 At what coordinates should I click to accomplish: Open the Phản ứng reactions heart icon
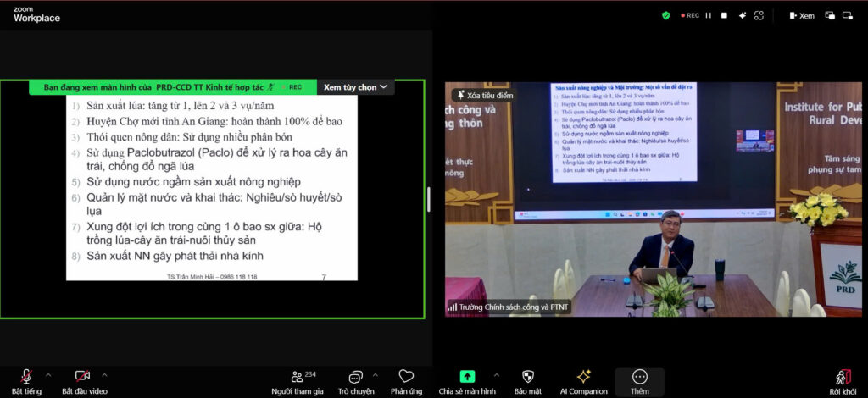click(406, 380)
